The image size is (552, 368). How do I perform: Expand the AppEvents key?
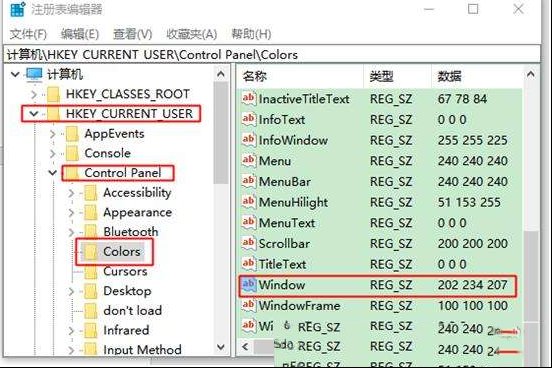pos(52,134)
